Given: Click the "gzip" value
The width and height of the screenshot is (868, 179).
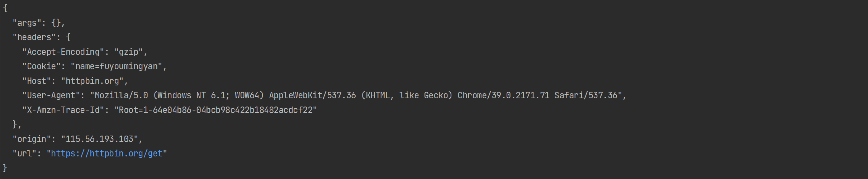Looking at the screenshot, I should (x=129, y=52).
